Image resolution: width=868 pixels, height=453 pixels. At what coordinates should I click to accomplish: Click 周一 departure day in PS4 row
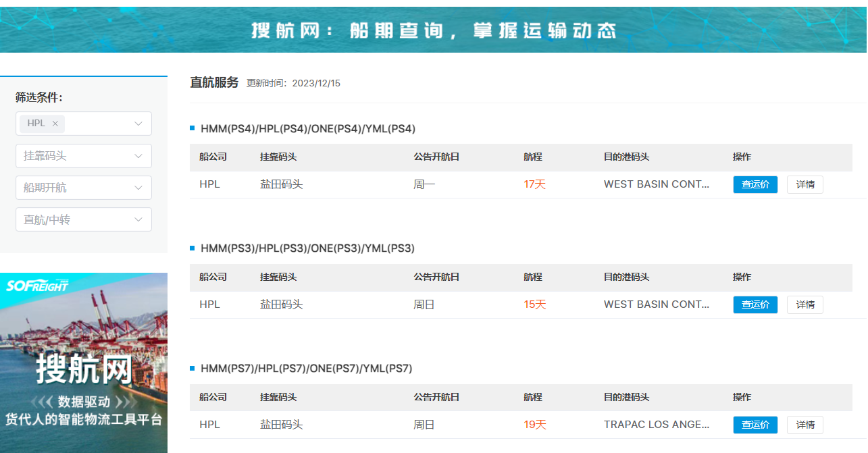[424, 184]
